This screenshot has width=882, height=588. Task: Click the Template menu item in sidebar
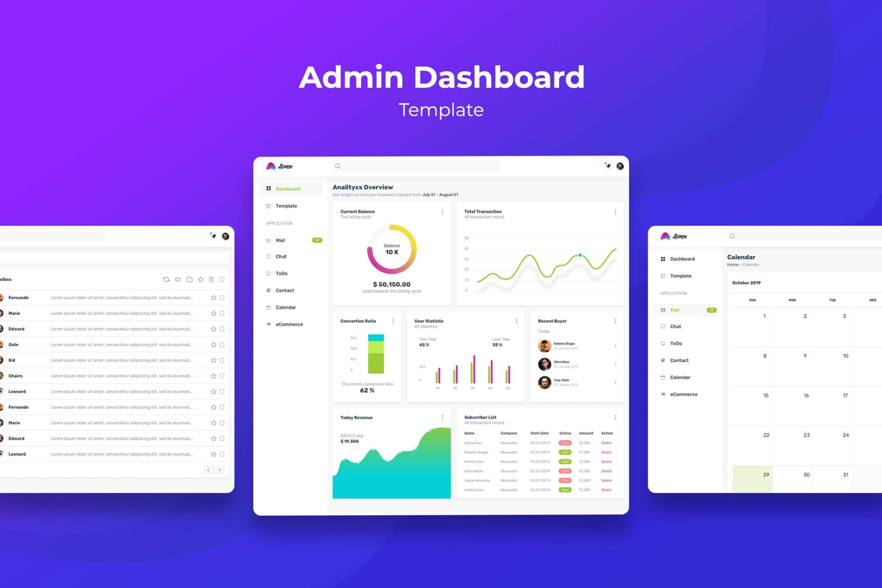(x=286, y=205)
